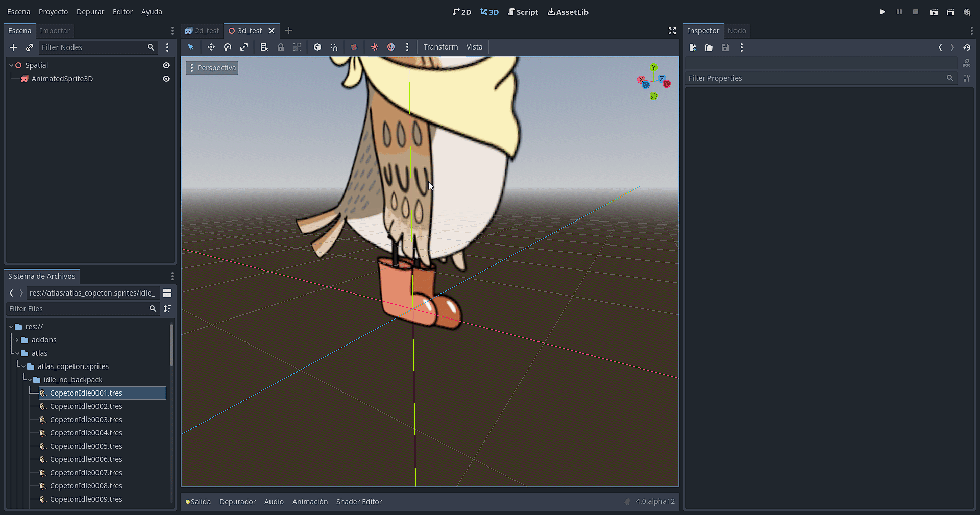This screenshot has width=980, height=515.
Task: Open the Proyecto menu
Action: click(x=53, y=12)
